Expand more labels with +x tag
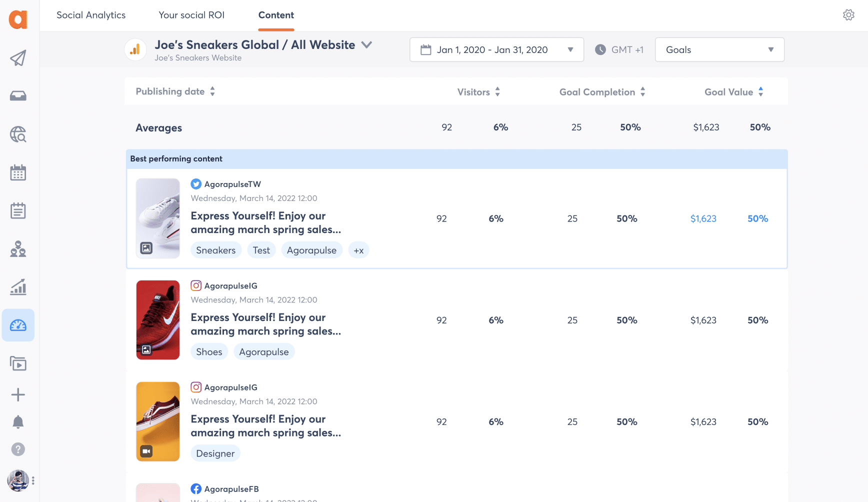Image resolution: width=868 pixels, height=502 pixels. tap(359, 250)
